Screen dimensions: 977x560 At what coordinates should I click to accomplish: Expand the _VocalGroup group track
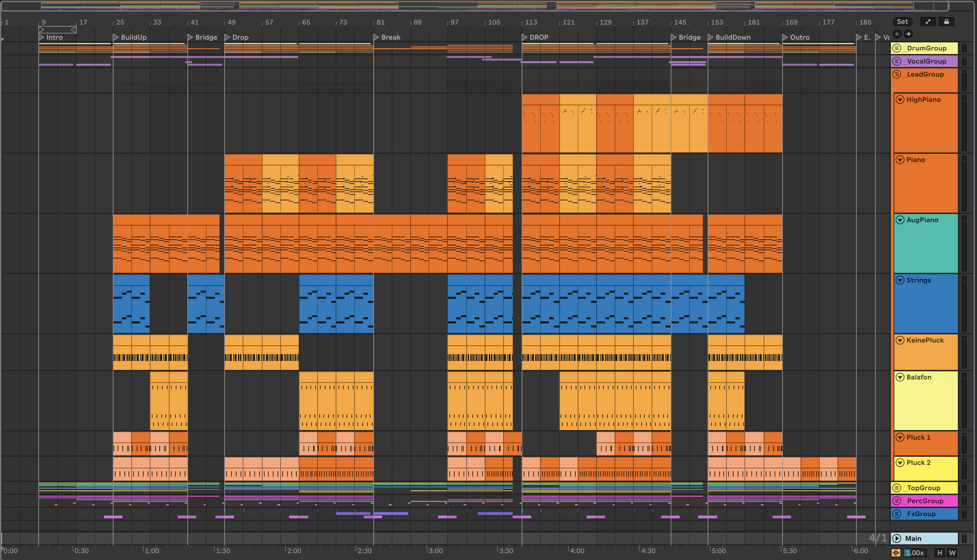pyautogui.click(x=897, y=61)
